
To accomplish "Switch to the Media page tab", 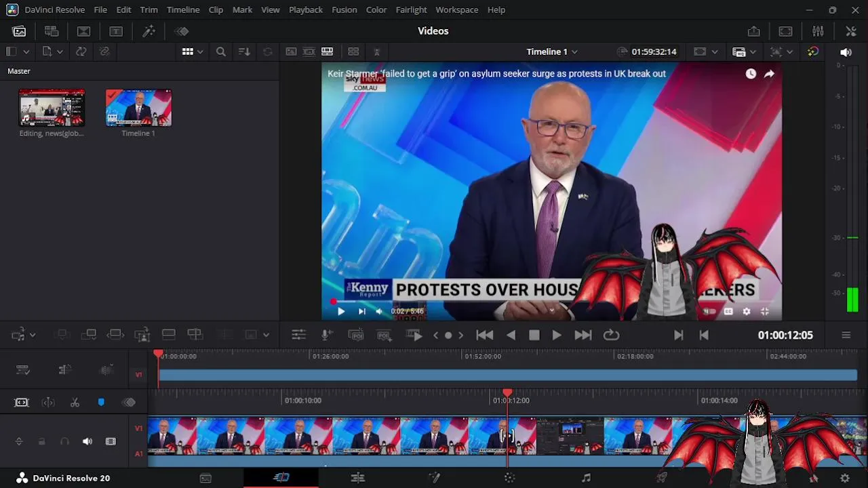I will click(205, 478).
